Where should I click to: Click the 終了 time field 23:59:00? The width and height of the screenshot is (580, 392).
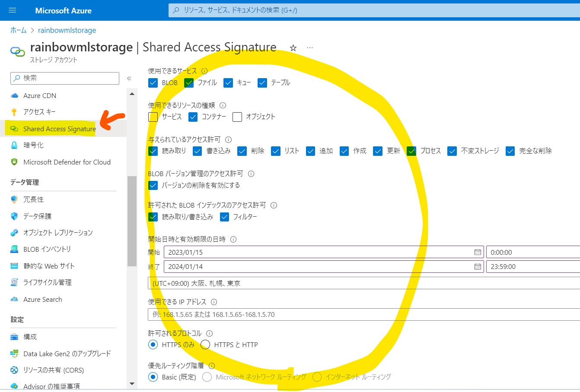tap(533, 266)
